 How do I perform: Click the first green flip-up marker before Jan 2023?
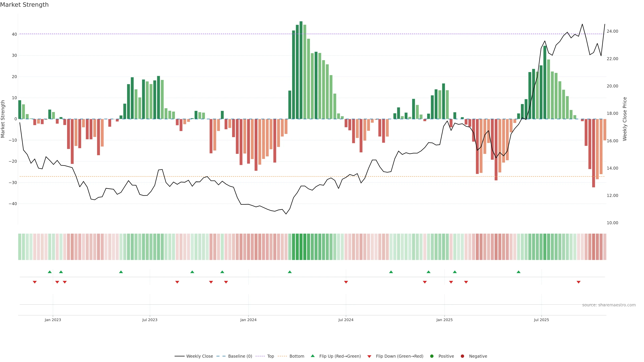coord(50,272)
